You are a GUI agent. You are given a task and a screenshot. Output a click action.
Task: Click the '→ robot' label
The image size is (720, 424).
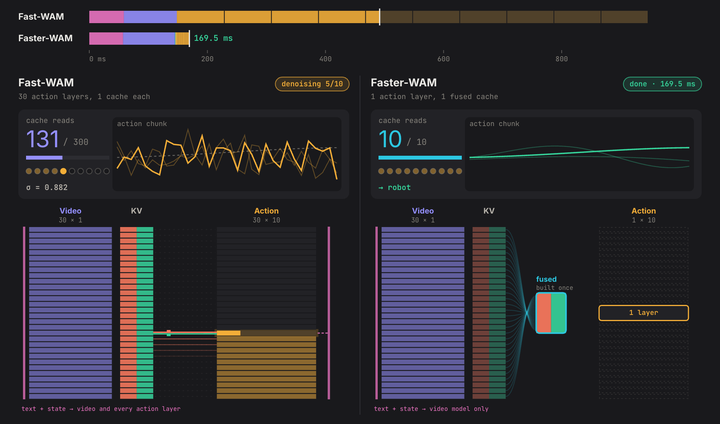[x=394, y=187]
